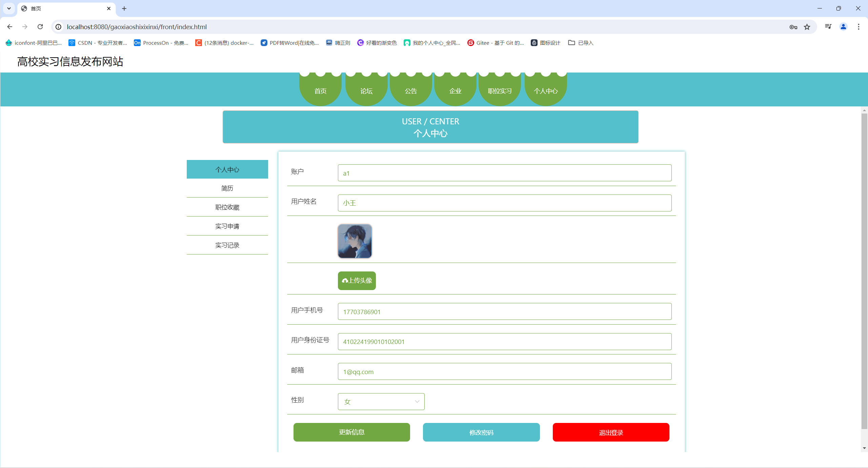Go to 论坛 navigation tab

pyautogui.click(x=366, y=91)
